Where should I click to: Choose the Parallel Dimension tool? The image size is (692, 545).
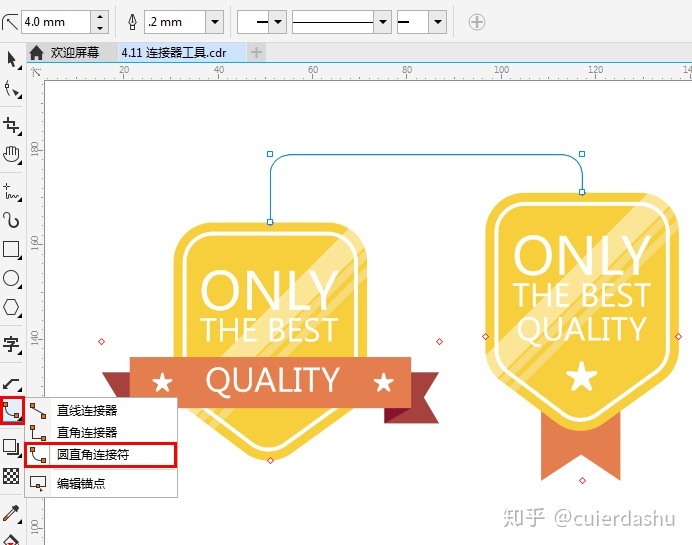[x=12, y=383]
